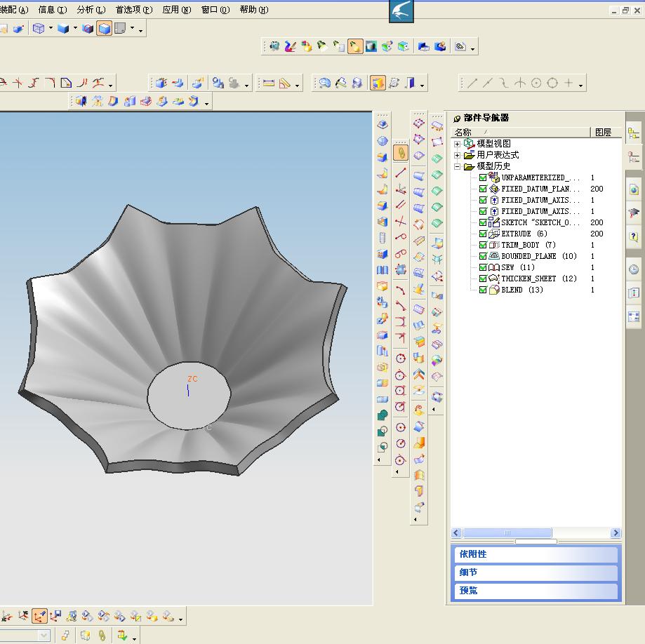Collapse the 模型历史 tree node
Image resolution: width=645 pixels, height=644 pixels.
click(458, 166)
